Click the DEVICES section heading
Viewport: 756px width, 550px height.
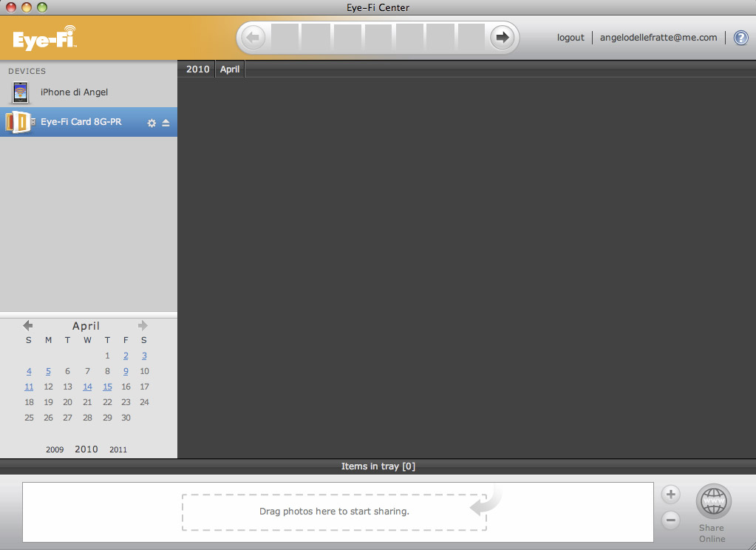click(27, 71)
